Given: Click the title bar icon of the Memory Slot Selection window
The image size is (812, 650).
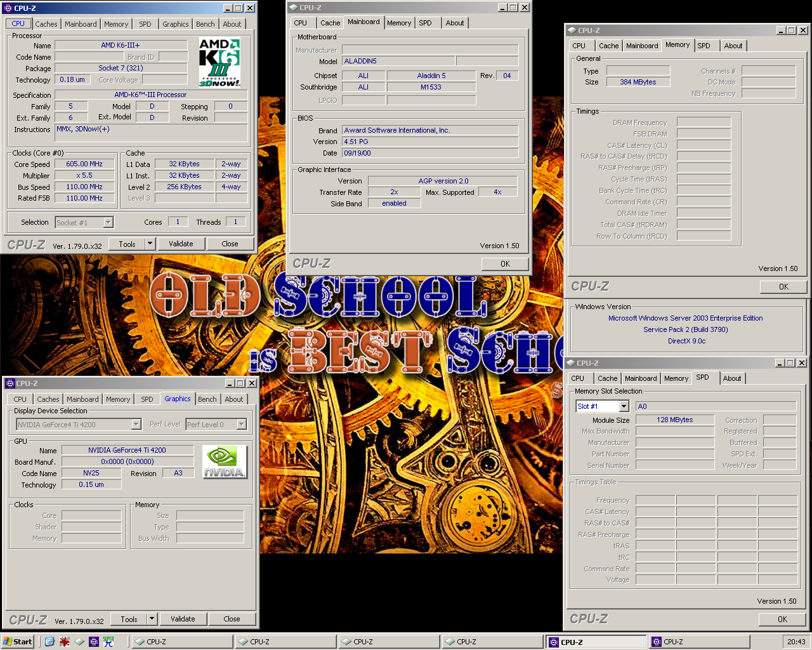Looking at the screenshot, I should [x=570, y=363].
